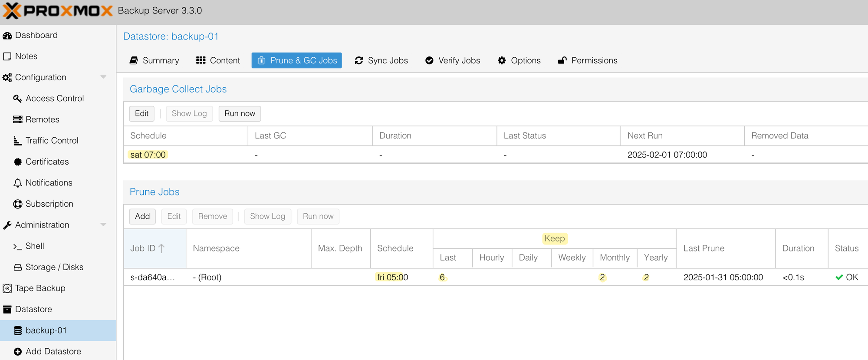Click the Configuration gears icon
Viewport: 868px width, 360px height.
[x=7, y=78]
